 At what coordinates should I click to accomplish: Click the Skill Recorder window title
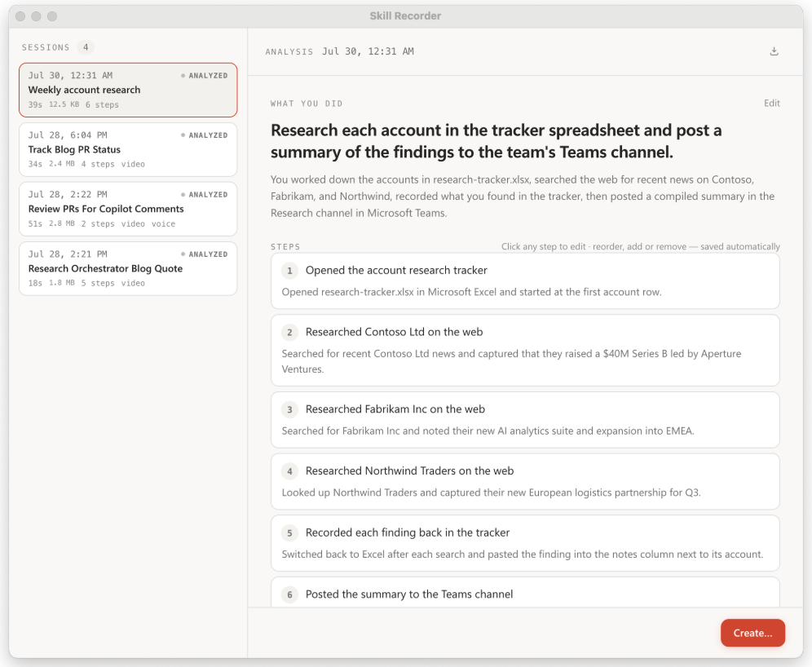[x=405, y=16]
